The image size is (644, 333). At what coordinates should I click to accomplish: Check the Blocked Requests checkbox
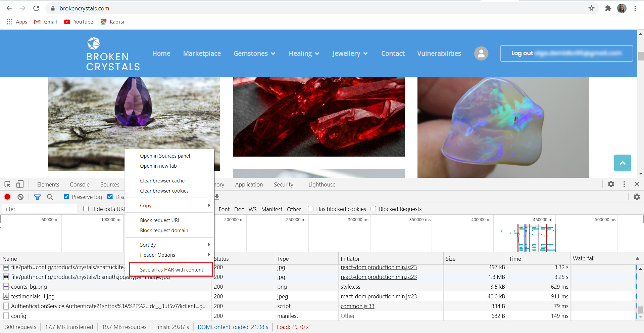click(373, 209)
